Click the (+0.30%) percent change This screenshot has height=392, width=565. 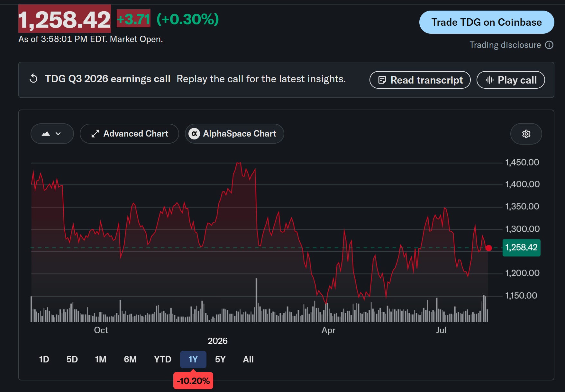click(188, 19)
